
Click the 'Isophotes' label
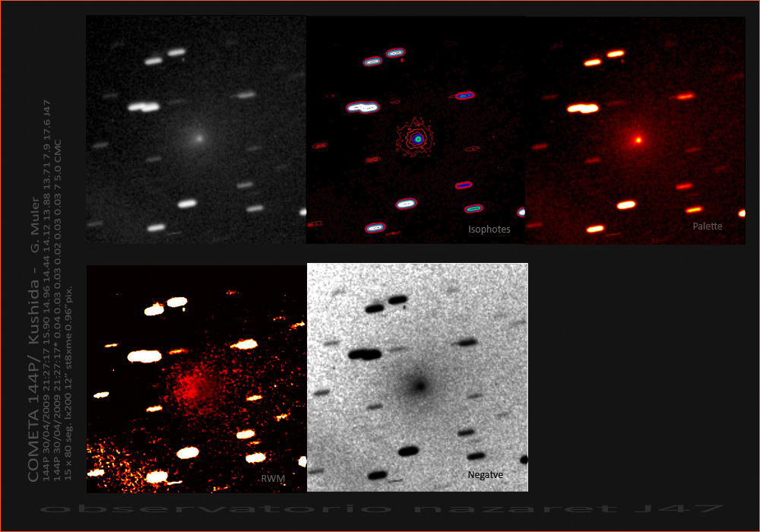point(489,230)
